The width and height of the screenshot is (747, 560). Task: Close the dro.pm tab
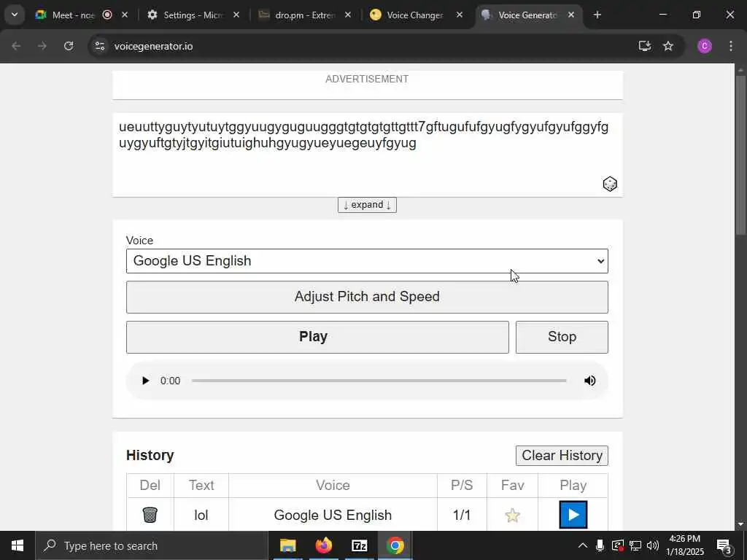[348, 15]
